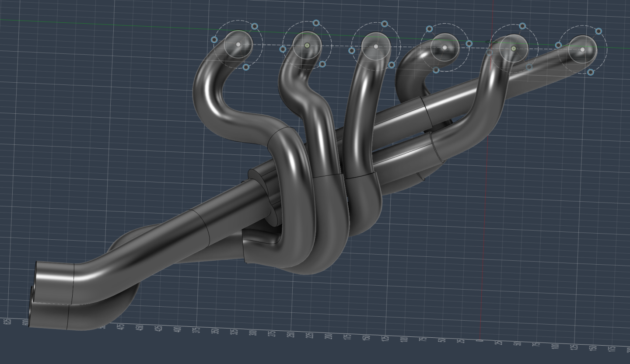Image resolution: width=630 pixels, height=364 pixels.
Task: Select the green center point of the second flange
Action: (x=307, y=45)
